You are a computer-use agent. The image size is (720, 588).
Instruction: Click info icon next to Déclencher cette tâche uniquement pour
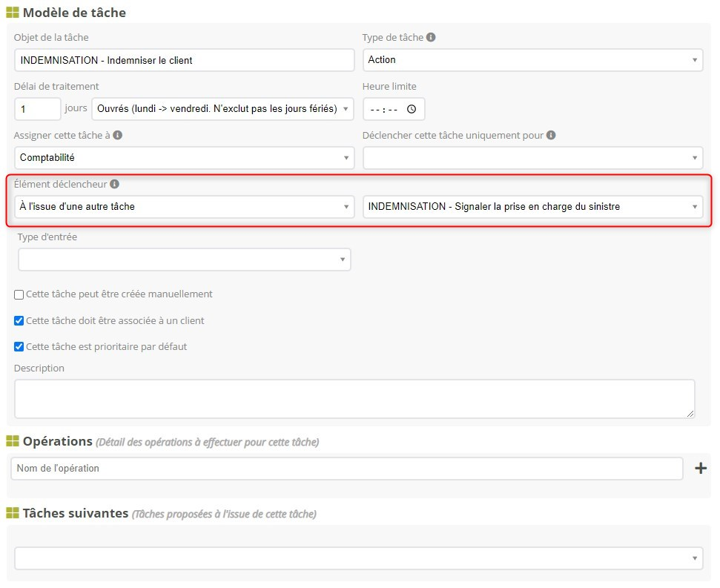click(x=551, y=136)
